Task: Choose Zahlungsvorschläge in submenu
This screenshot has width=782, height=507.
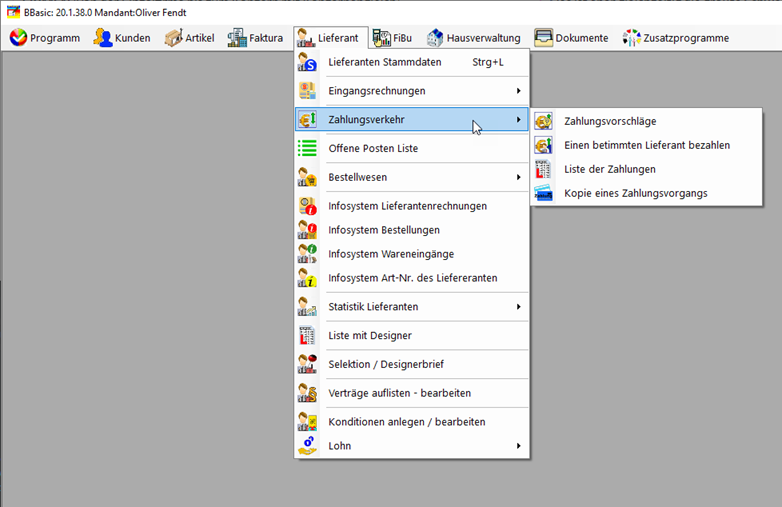Action: coord(646,121)
